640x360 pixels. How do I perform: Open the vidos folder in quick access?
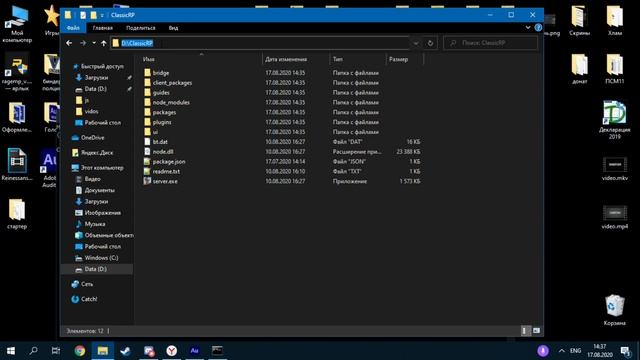[x=91, y=111]
